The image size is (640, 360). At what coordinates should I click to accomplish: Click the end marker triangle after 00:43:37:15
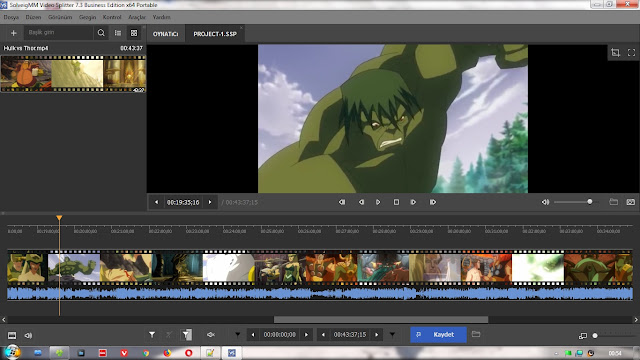[x=392, y=335]
